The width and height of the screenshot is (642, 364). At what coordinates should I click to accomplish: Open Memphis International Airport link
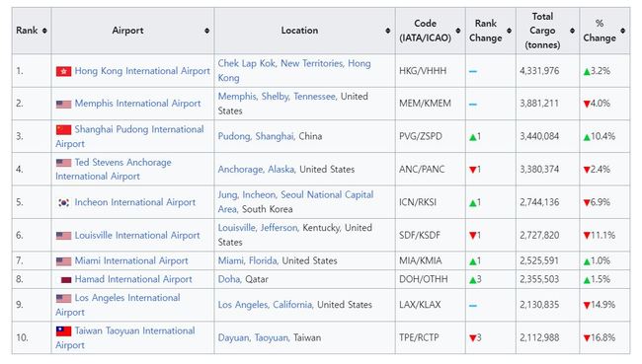tap(137, 103)
